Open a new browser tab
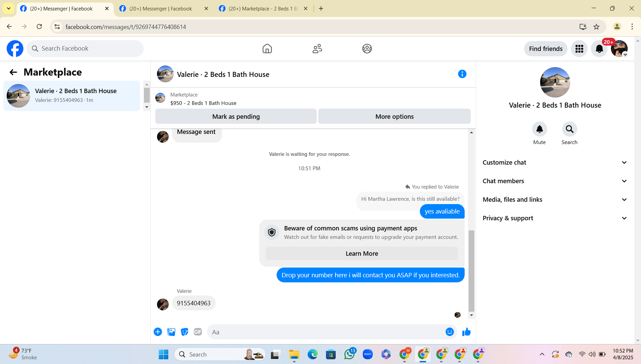The width and height of the screenshot is (641, 364). [321, 8]
